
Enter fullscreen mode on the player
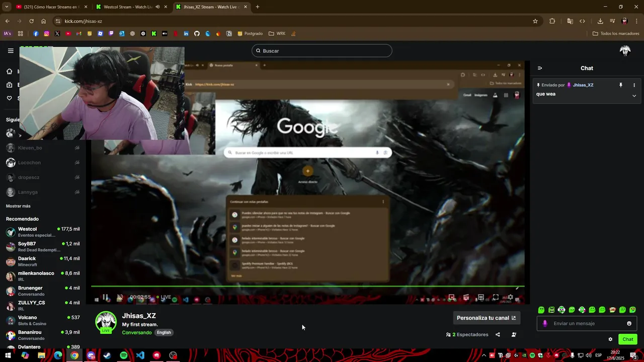click(x=496, y=297)
